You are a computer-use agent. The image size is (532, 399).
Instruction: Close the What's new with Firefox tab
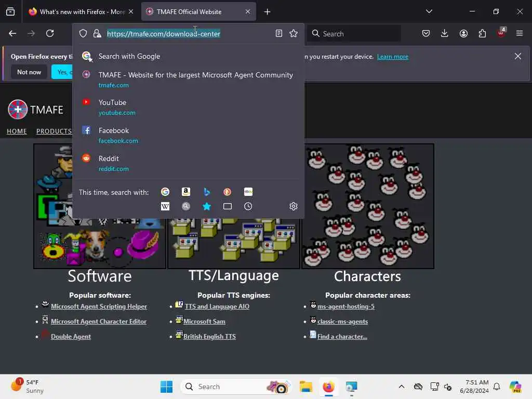point(131,12)
